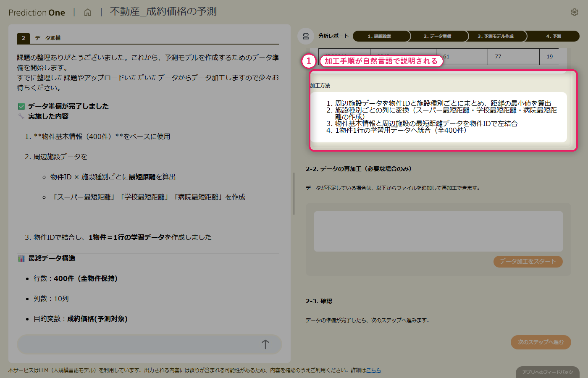The height and width of the screenshot is (378, 588).
Task: Go to step 1. 課題設定
Action: [381, 36]
